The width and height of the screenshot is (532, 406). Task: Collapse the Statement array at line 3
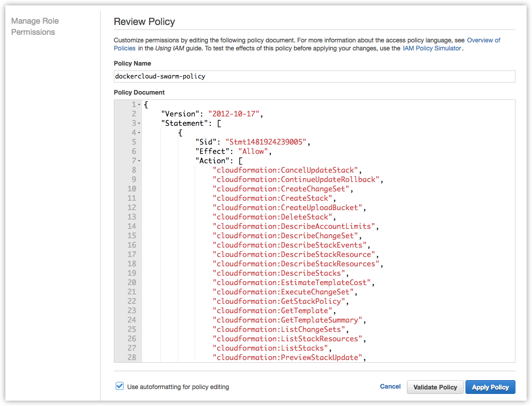[x=139, y=124]
